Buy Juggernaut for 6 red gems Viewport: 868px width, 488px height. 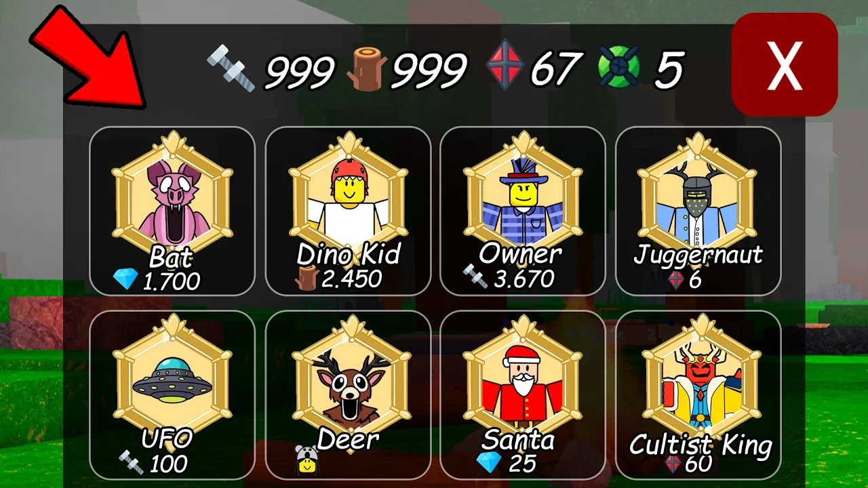684,280
